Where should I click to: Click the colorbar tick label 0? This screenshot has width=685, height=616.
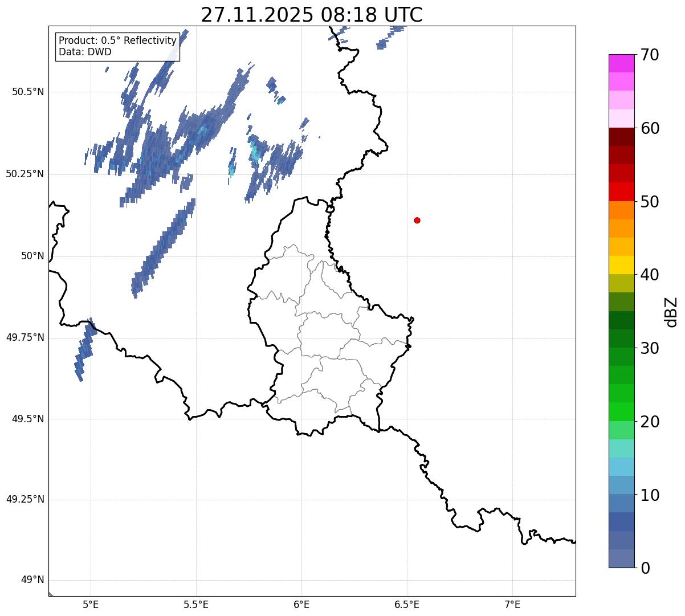pyautogui.click(x=645, y=568)
